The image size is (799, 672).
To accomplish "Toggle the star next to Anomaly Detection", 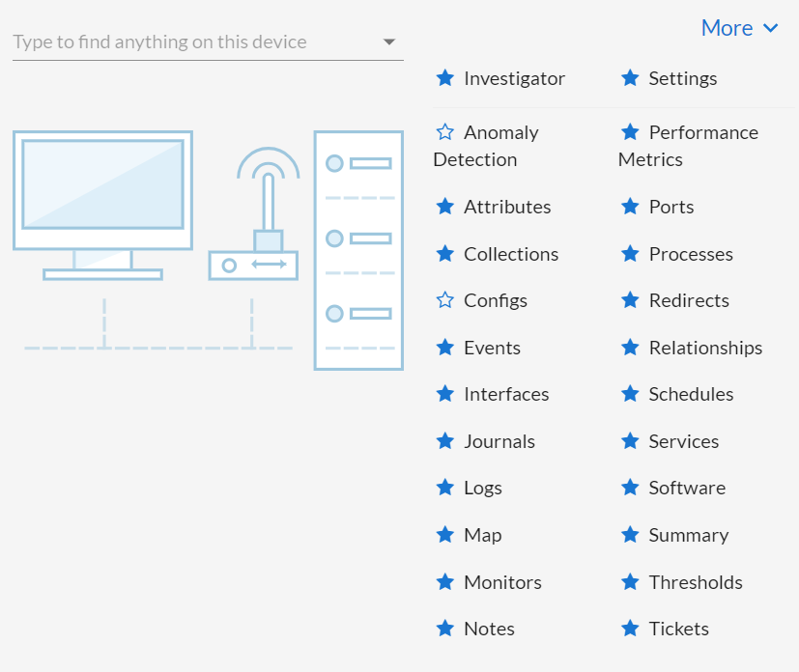I will [x=444, y=132].
